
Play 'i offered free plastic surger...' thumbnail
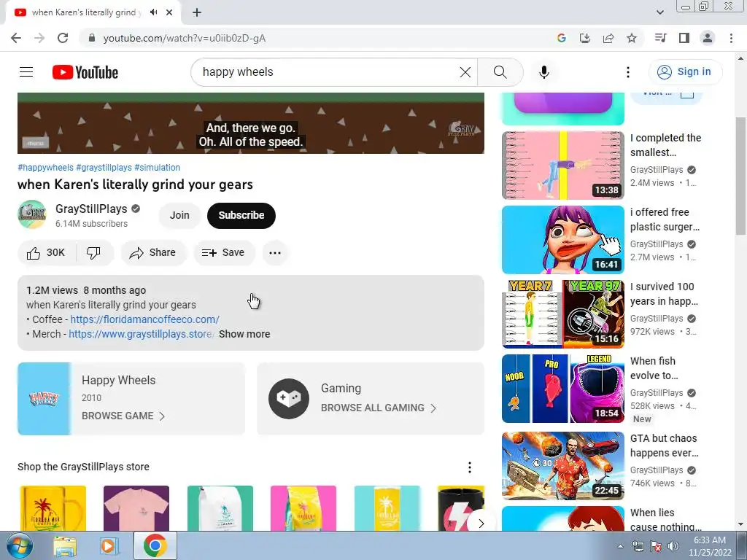coord(562,239)
